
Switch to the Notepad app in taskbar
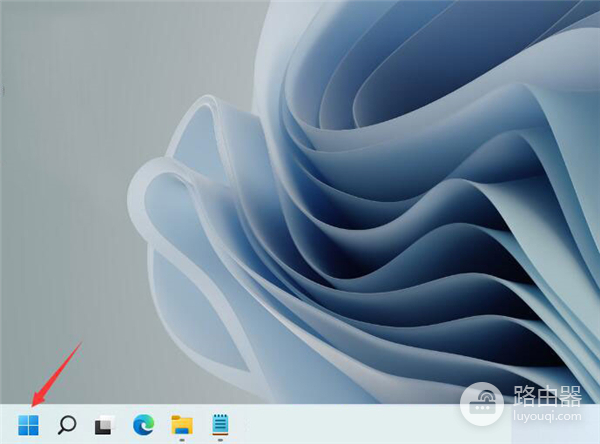coord(219,424)
